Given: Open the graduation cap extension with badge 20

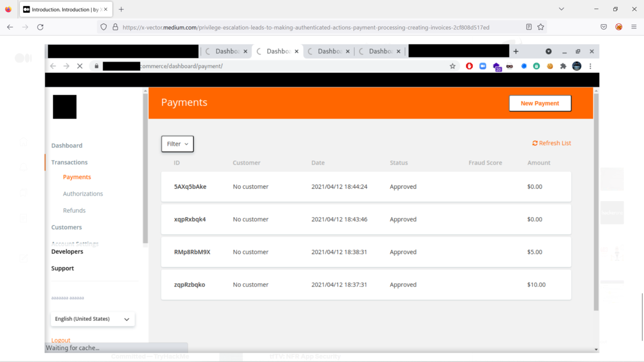Looking at the screenshot, I should pyautogui.click(x=496, y=67).
